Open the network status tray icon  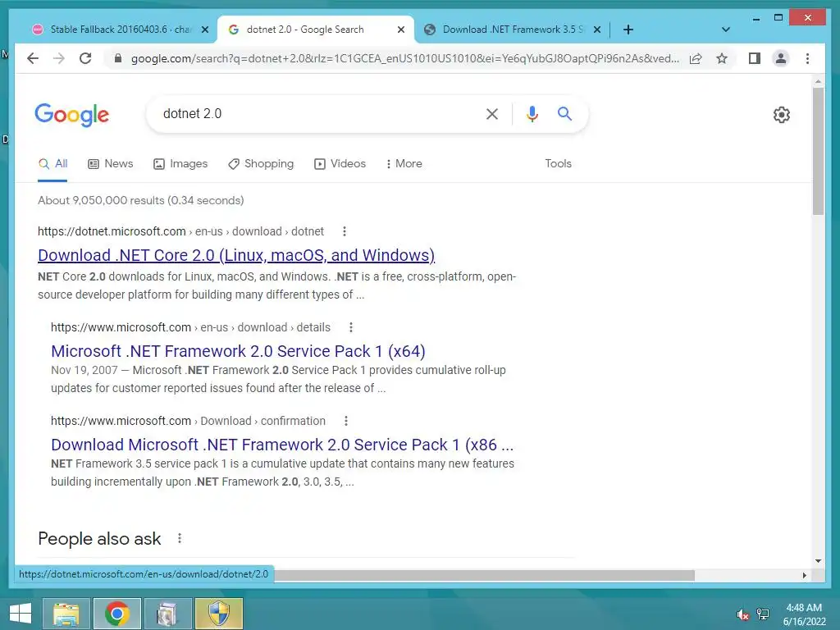tap(763, 614)
